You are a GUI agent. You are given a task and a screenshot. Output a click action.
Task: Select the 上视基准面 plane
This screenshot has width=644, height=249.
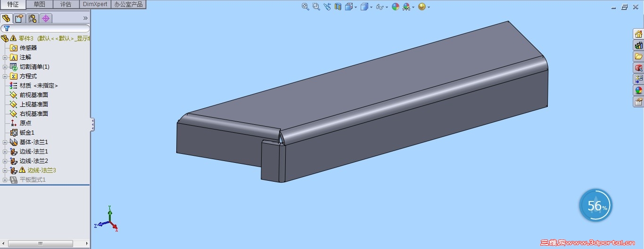click(29, 104)
